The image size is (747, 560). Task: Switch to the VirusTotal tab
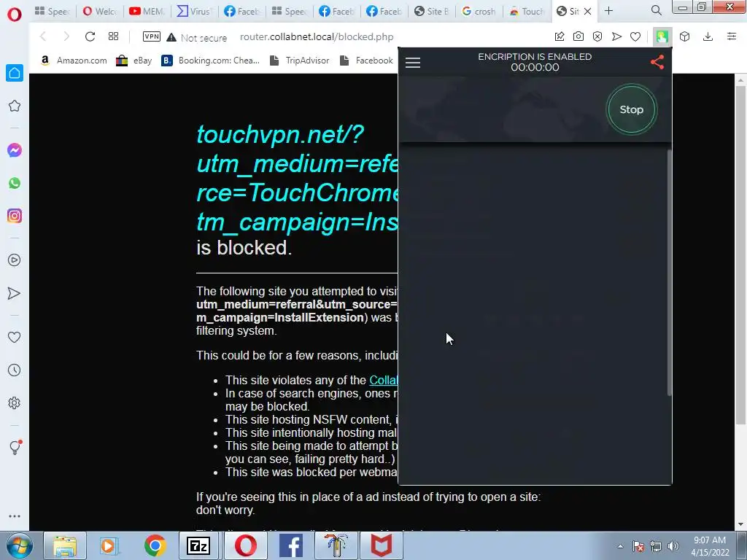pos(194,11)
